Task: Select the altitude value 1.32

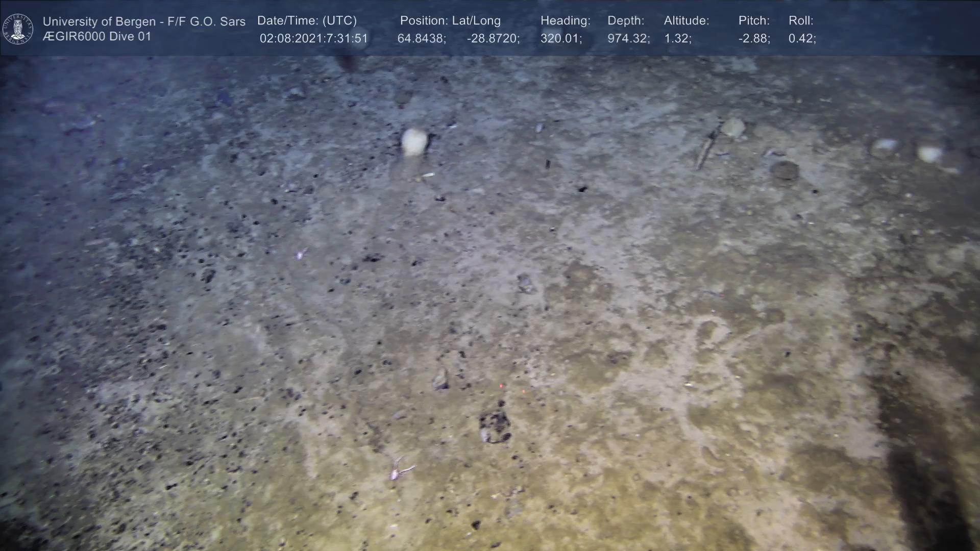Action: point(677,39)
